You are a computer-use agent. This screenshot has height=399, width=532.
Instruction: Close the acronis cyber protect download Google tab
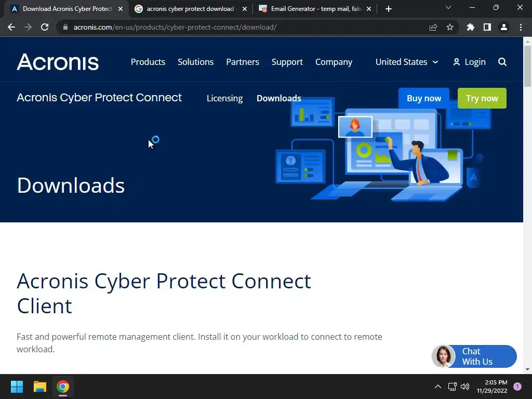(245, 9)
